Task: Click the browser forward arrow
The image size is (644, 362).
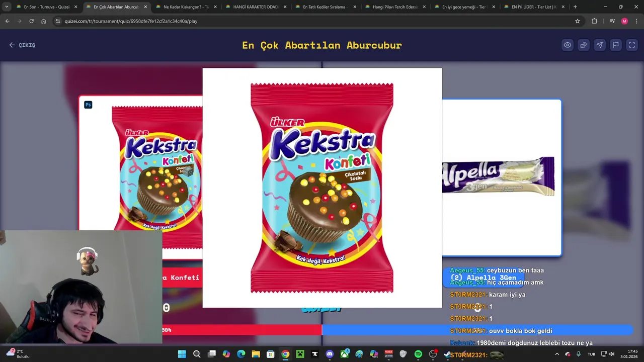Action: 19,21
